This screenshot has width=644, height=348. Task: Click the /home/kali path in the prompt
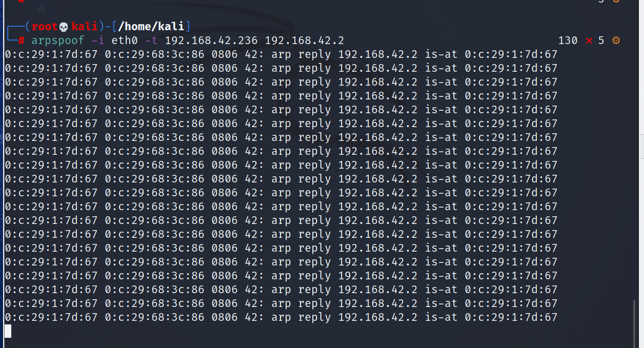(x=152, y=27)
